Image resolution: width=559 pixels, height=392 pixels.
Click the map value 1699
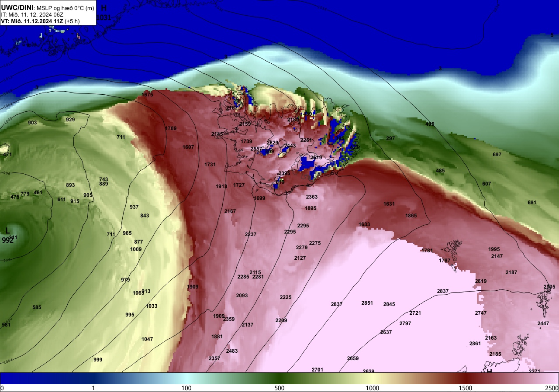[x=259, y=198]
